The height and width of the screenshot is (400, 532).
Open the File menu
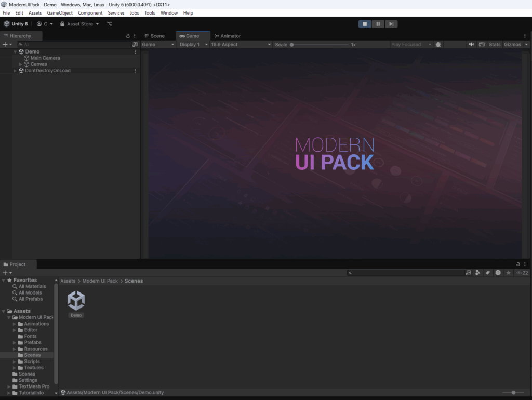6,13
